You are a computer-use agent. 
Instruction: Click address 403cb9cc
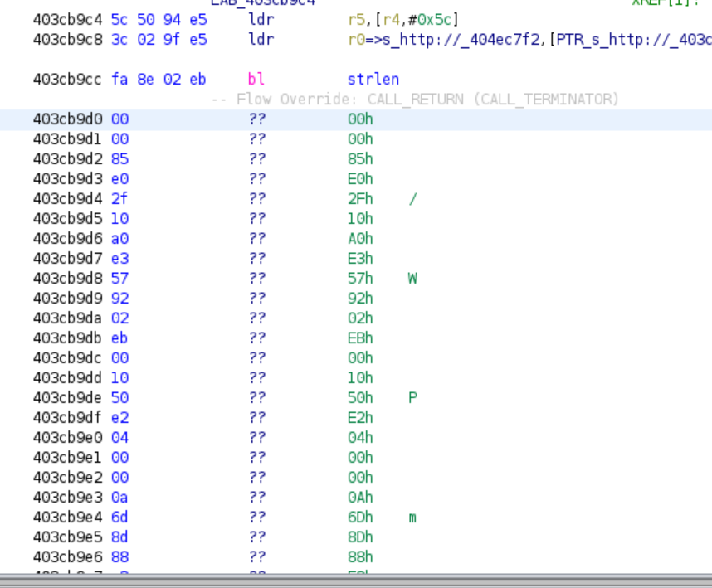[x=68, y=80]
